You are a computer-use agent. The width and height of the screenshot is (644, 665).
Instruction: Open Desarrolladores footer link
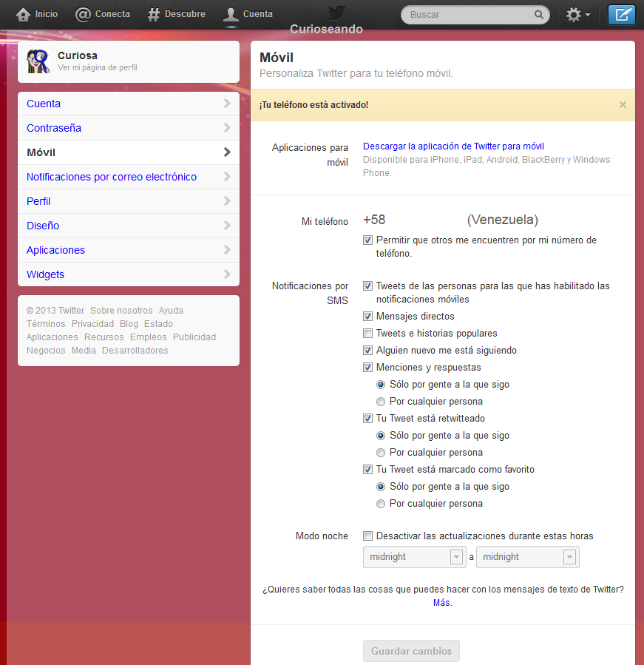coord(135,351)
